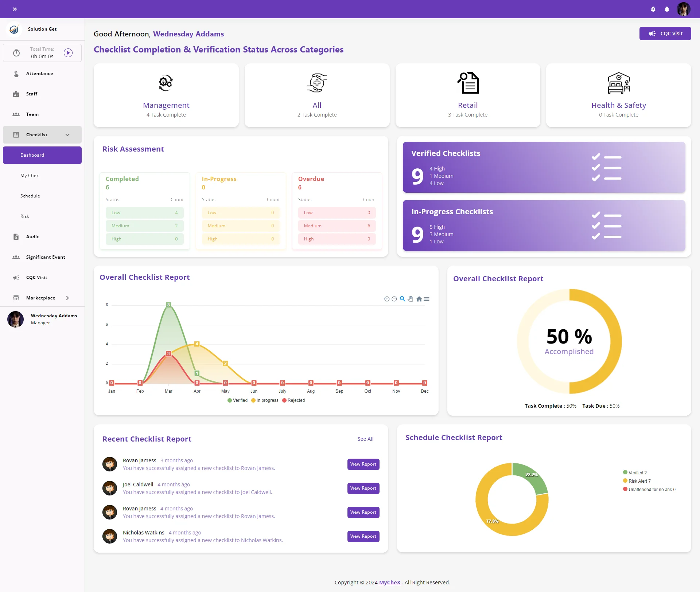This screenshot has height=592, width=700.
Task: Click the chart zoom-in plus icon
Action: click(387, 299)
